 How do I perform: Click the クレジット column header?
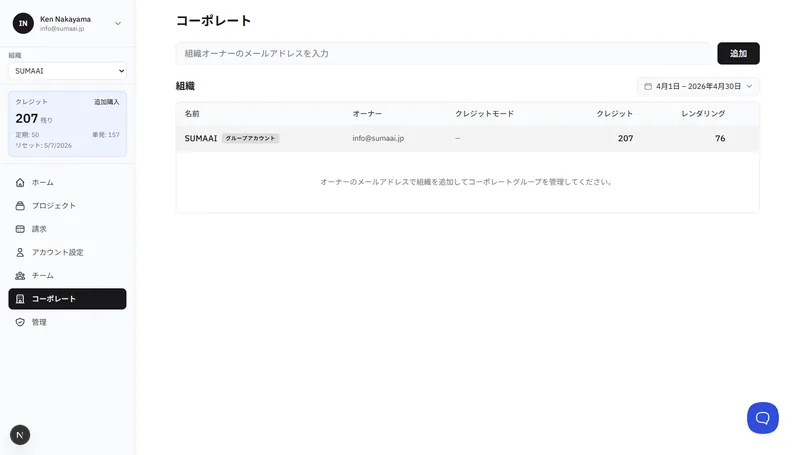pyautogui.click(x=614, y=114)
